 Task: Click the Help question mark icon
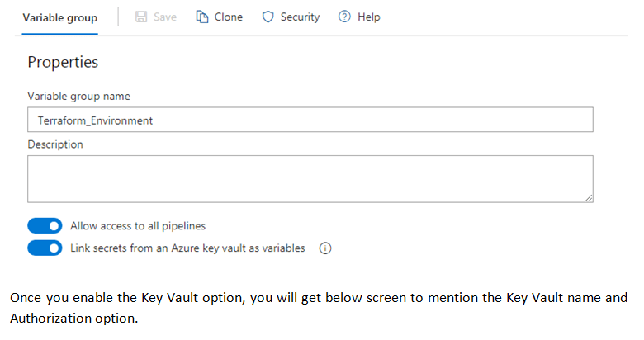[x=344, y=17]
